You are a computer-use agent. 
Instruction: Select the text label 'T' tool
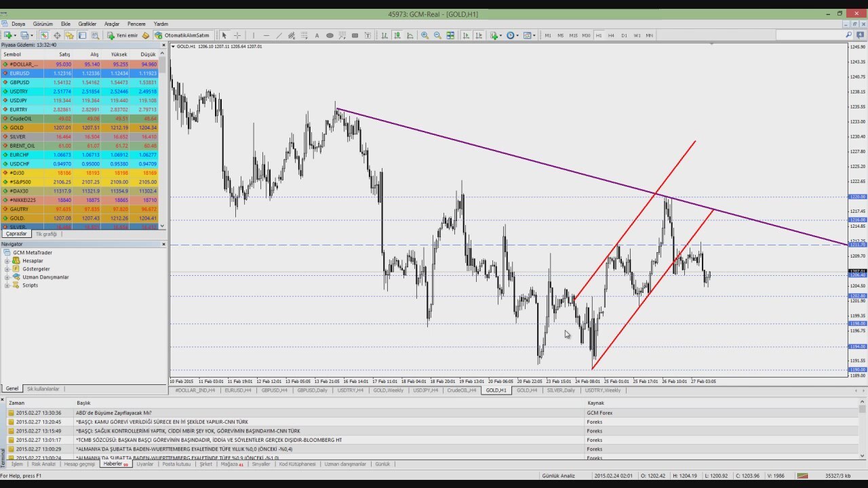point(367,35)
